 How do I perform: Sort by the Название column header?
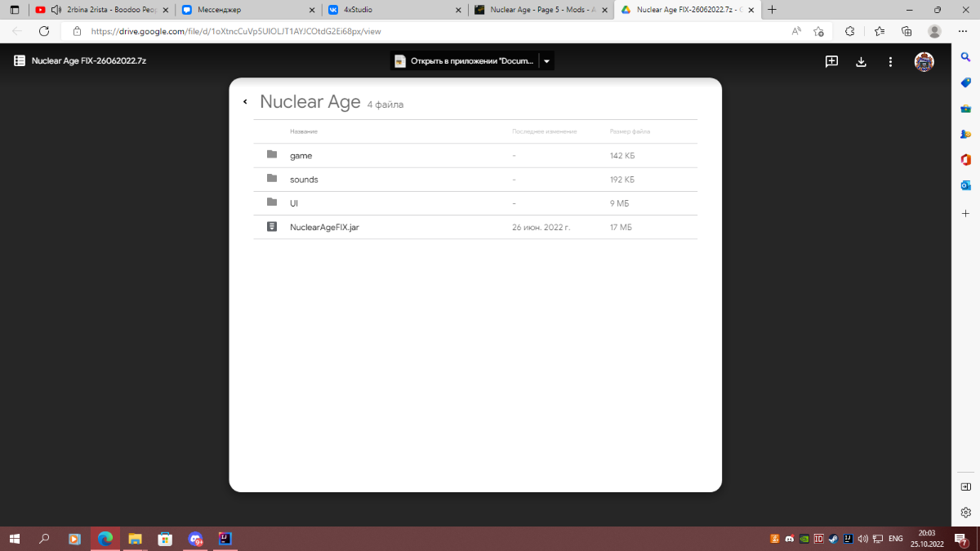[304, 131]
